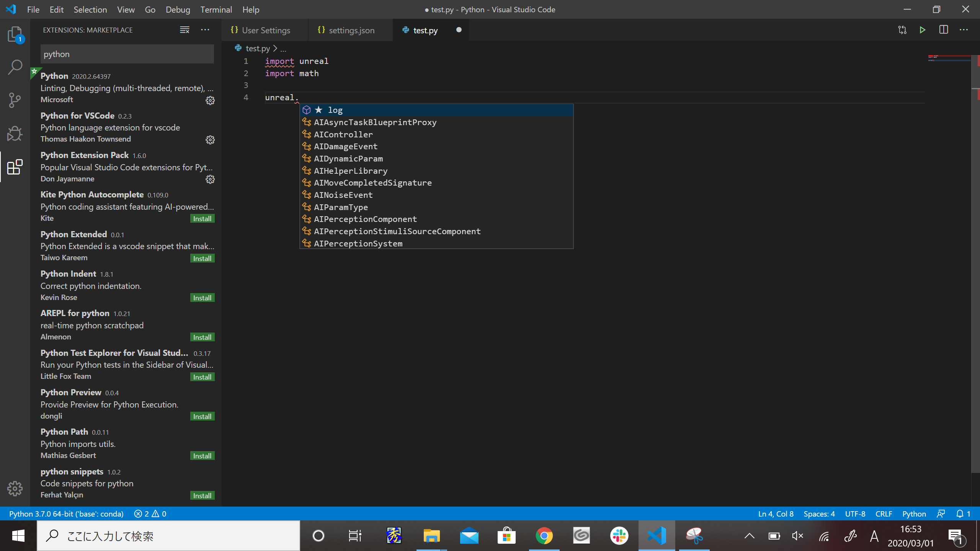Open Manage gear for Python for VSCode
The image size is (980, 551).
pyautogui.click(x=210, y=140)
